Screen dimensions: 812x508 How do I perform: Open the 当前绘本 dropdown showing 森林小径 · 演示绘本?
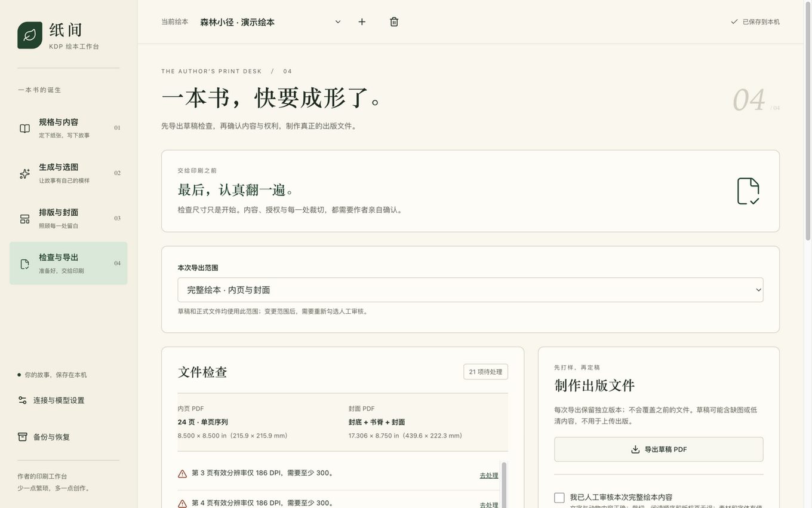click(270, 22)
